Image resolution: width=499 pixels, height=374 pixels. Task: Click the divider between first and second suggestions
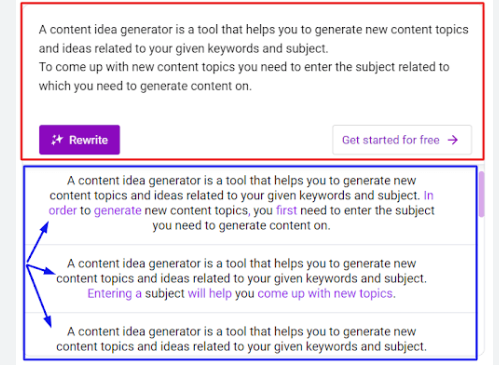pyautogui.click(x=250, y=245)
